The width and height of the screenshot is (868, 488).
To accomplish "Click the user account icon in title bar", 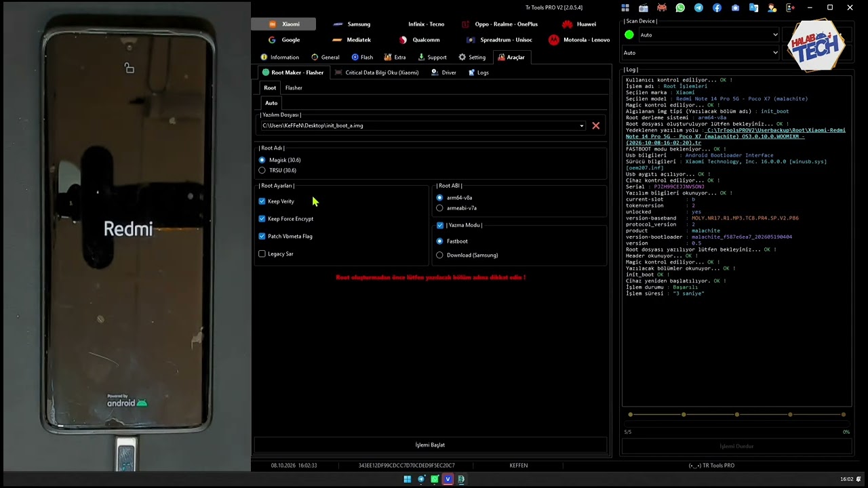I will (x=772, y=7).
